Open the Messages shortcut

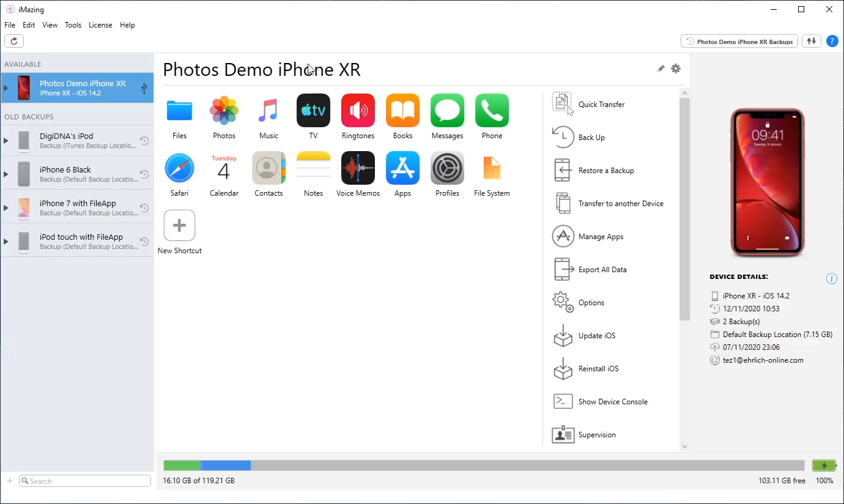[447, 111]
